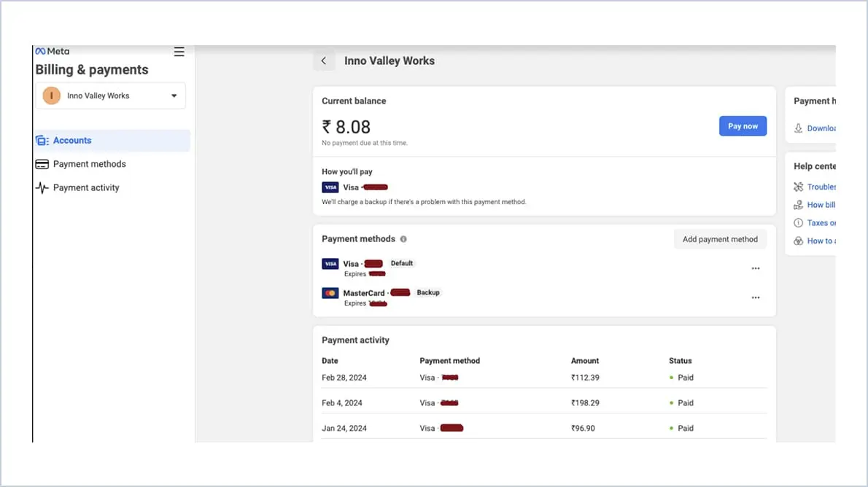Open Payment methods in the sidebar
Image resolution: width=868 pixels, height=487 pixels.
89,164
